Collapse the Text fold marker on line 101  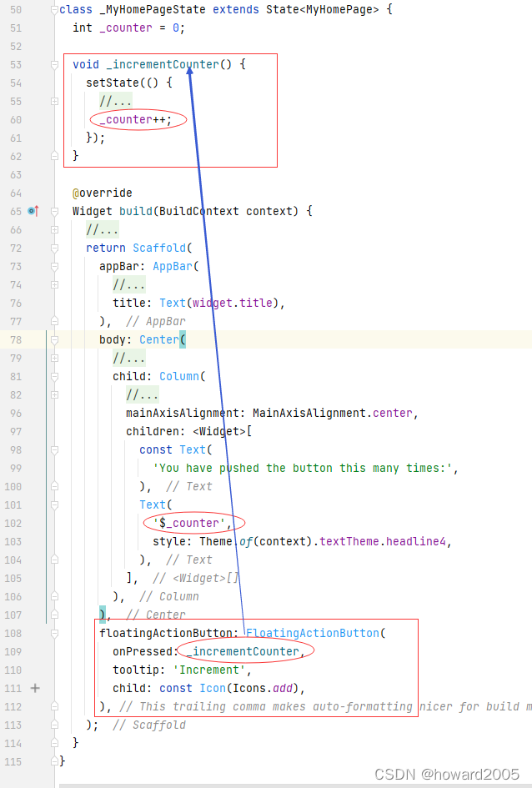(54, 504)
